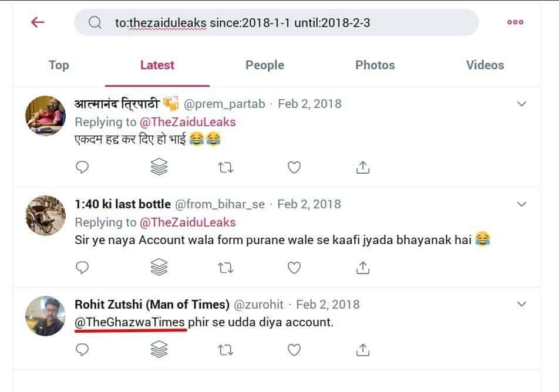Share the prem_partab tweet

click(363, 168)
